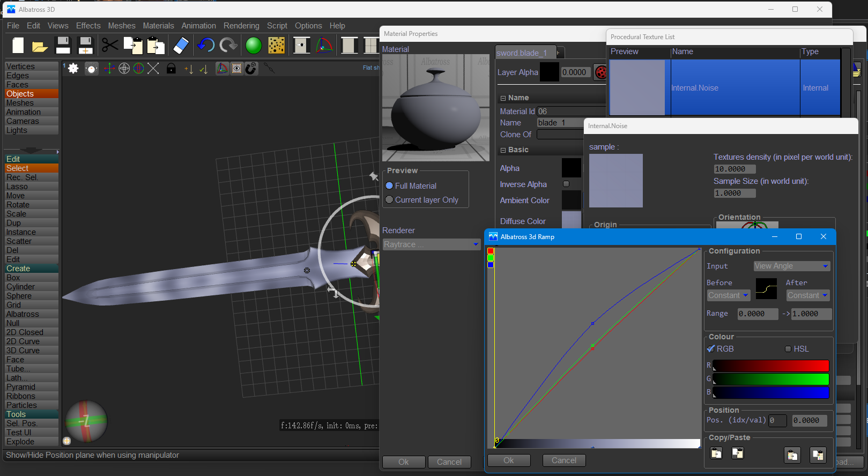
Task: Select the sword.blade_1 material tab
Action: [525, 53]
